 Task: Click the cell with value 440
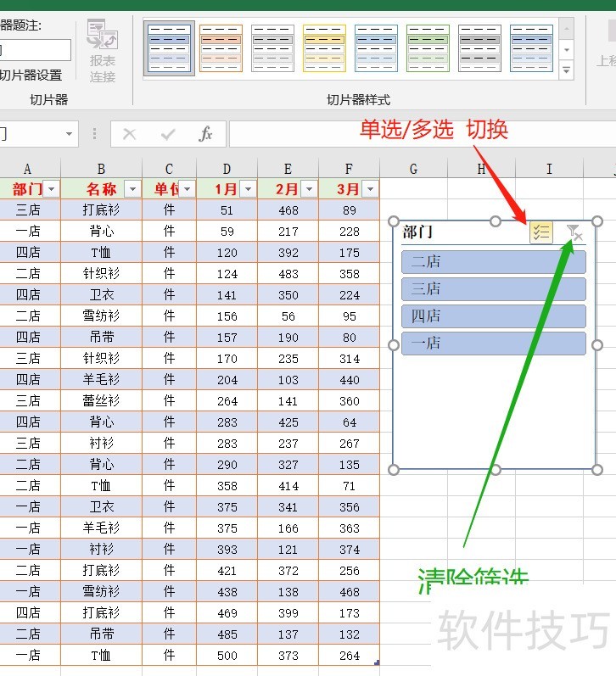tap(349, 380)
